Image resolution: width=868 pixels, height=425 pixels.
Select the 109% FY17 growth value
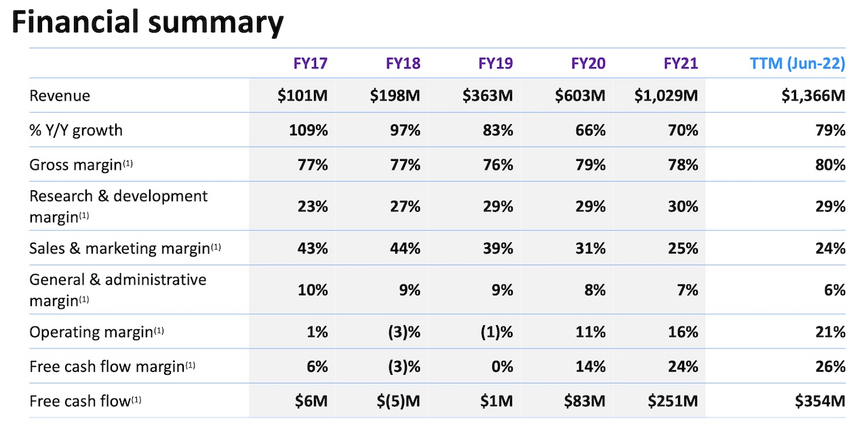click(x=309, y=130)
